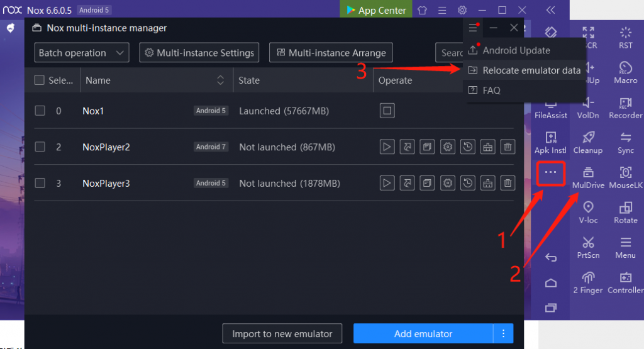Launch NoxPlayer2 with the play icon
The width and height of the screenshot is (644, 349).
point(387,147)
